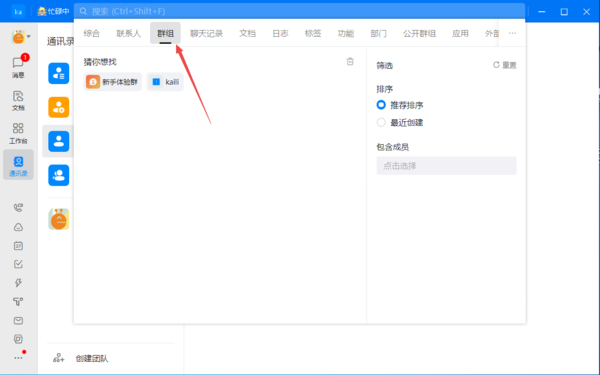Screen dimensions: 600x375
Task: Open the to-do checkmark icon in sidebar
Action: [18, 264]
